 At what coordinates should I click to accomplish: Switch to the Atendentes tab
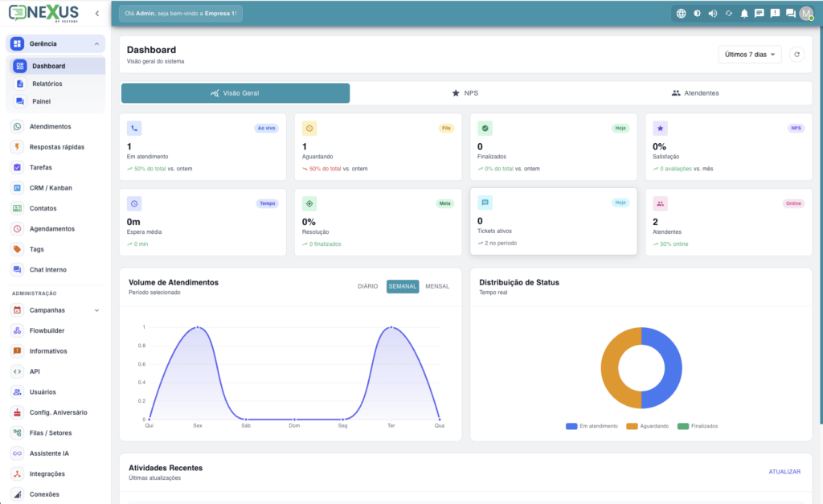(x=695, y=93)
